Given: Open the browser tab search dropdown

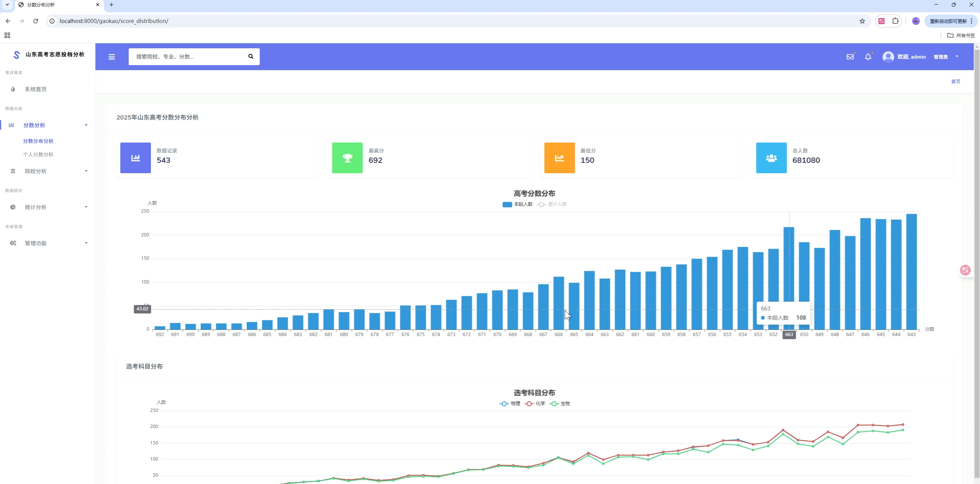Looking at the screenshot, I should coord(7,5).
